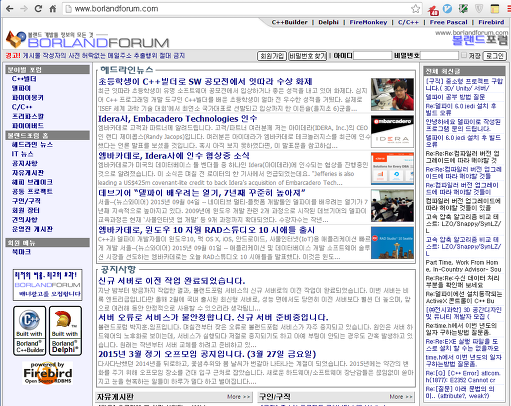
Task: Open headline Idera사, Embacadero Technologies 인수
Action: 178,119
